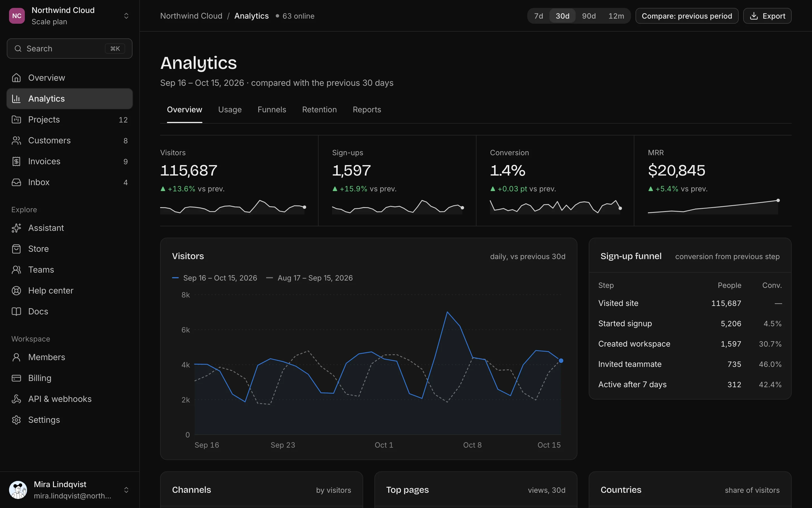Click the 1,597 Sign-ups metric value

(351, 170)
